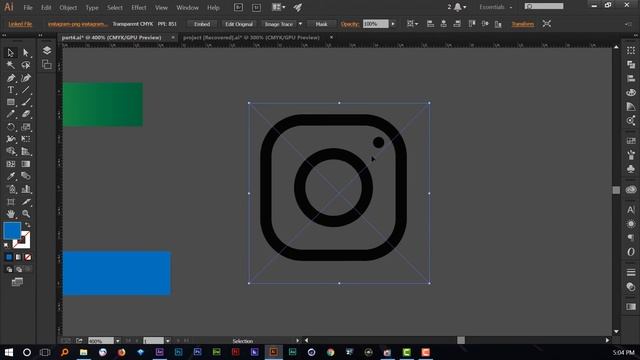The width and height of the screenshot is (640, 360).
Task: Open the Object menu
Action: 68,7
